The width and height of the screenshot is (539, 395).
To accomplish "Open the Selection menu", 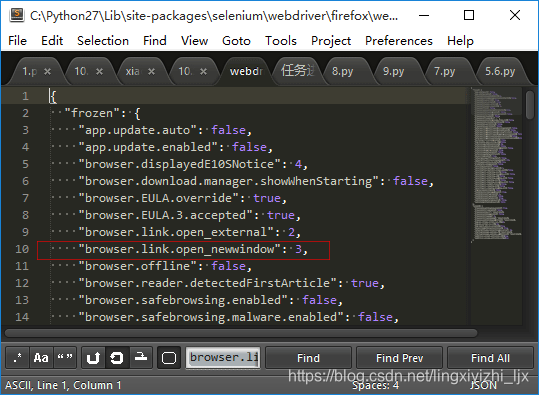I will pyautogui.click(x=103, y=41).
